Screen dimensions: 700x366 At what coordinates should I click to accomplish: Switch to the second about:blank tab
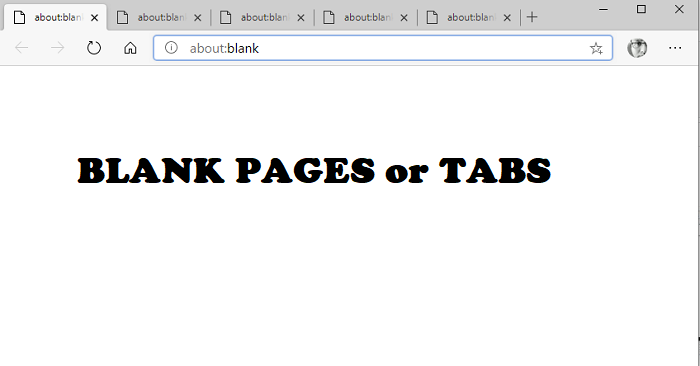tap(158, 17)
